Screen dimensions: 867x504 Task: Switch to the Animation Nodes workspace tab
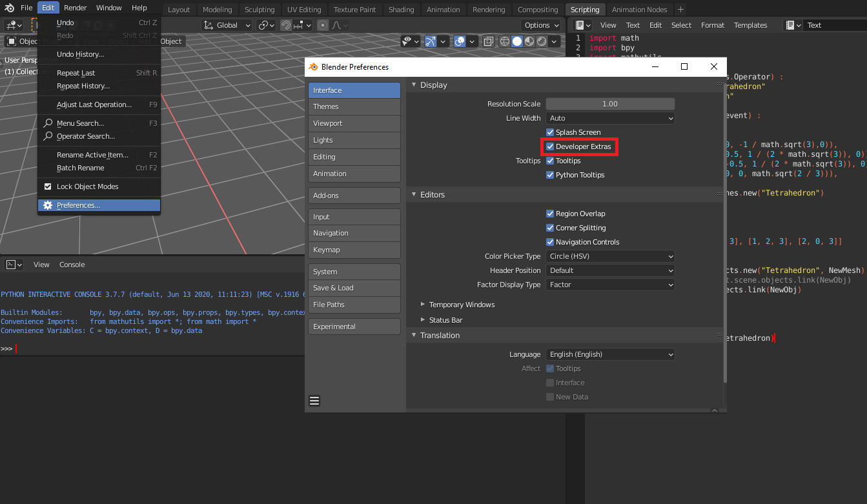[639, 10]
